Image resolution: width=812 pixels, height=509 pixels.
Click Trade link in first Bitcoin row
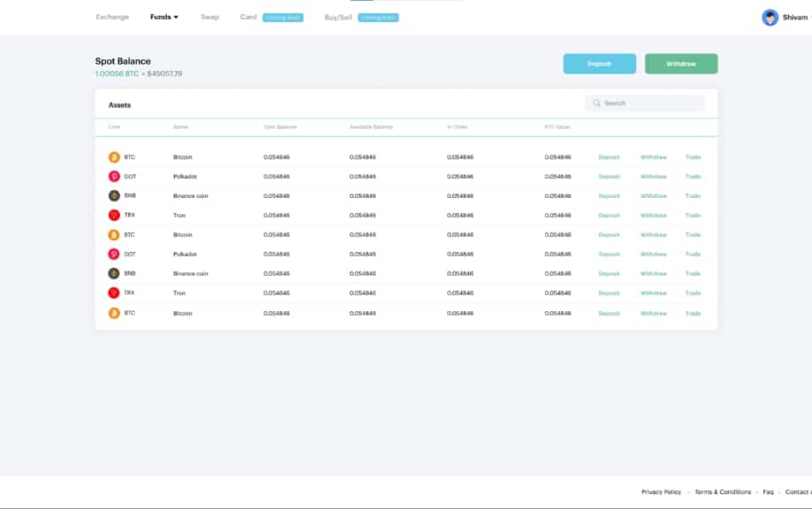(x=693, y=157)
